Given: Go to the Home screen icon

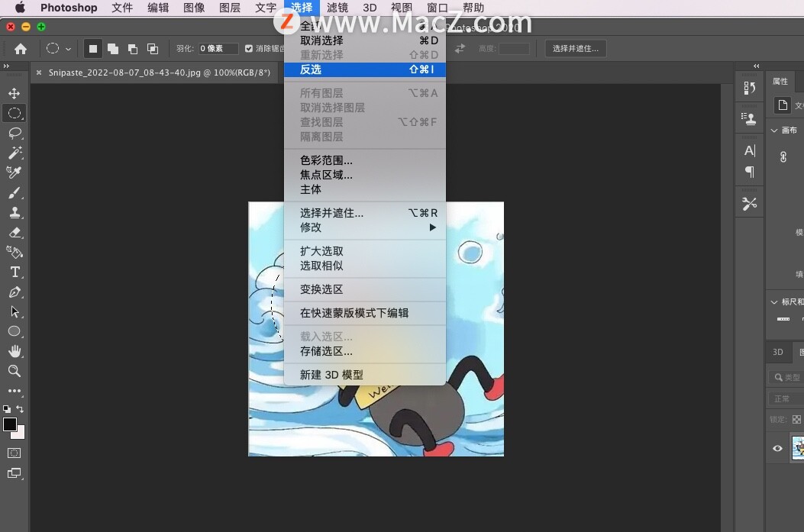Looking at the screenshot, I should tap(21, 49).
